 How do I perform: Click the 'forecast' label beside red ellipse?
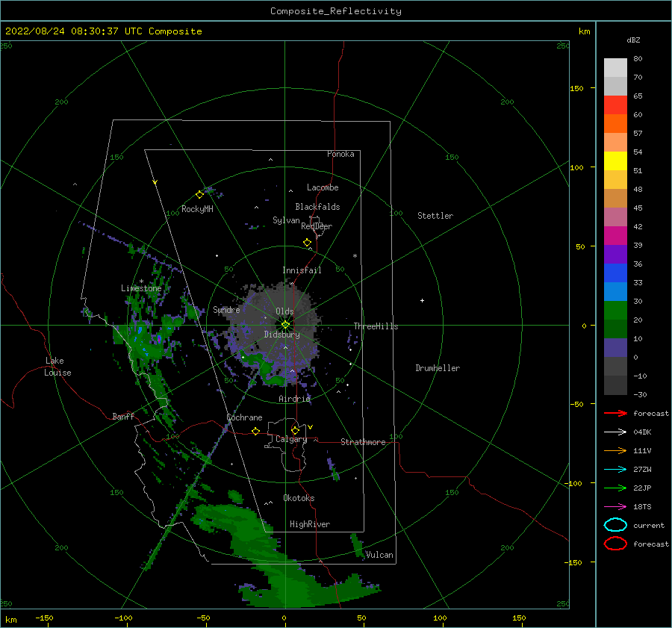(x=651, y=544)
